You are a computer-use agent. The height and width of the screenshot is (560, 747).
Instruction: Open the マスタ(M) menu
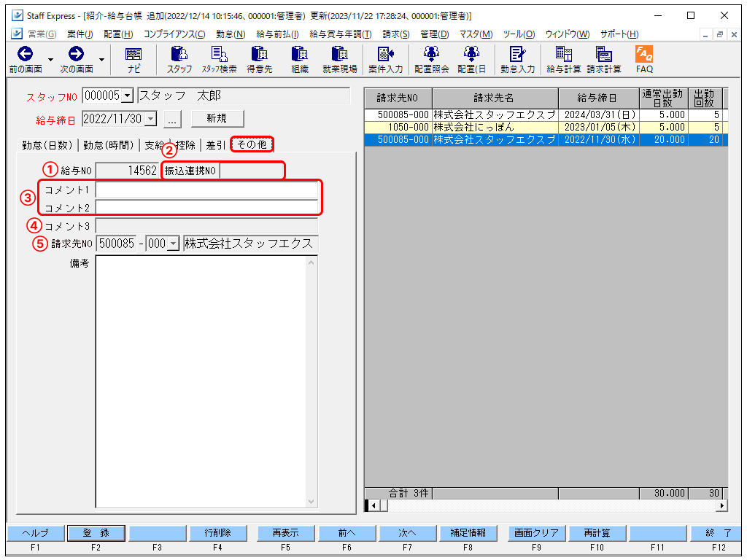click(x=475, y=34)
